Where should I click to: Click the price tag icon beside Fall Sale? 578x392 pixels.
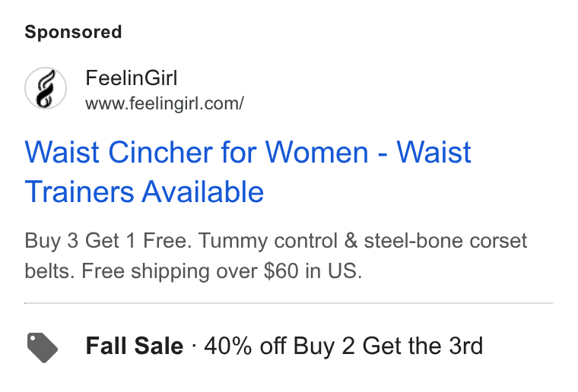[43, 347]
